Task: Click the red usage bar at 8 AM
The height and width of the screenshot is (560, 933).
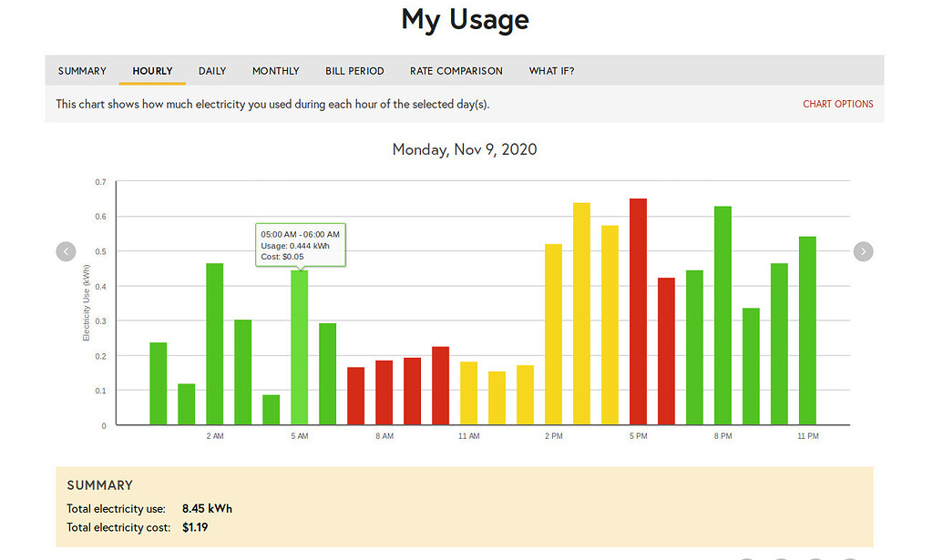Action: [384, 392]
